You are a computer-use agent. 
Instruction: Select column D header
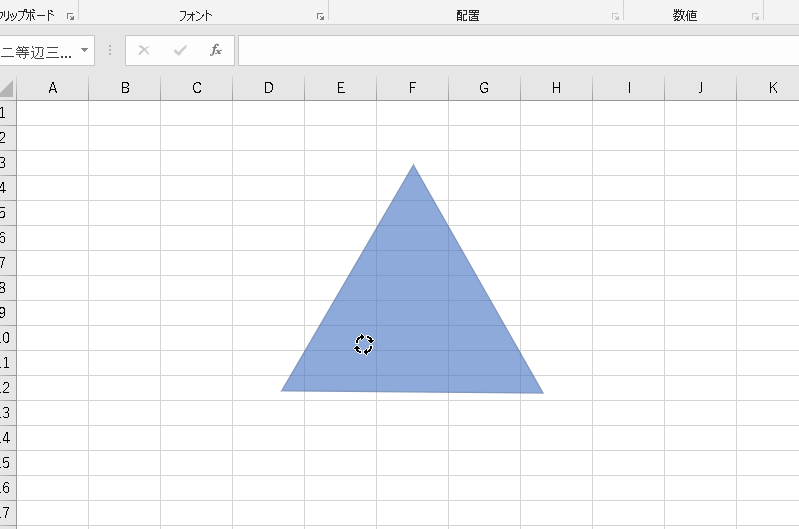(268, 88)
